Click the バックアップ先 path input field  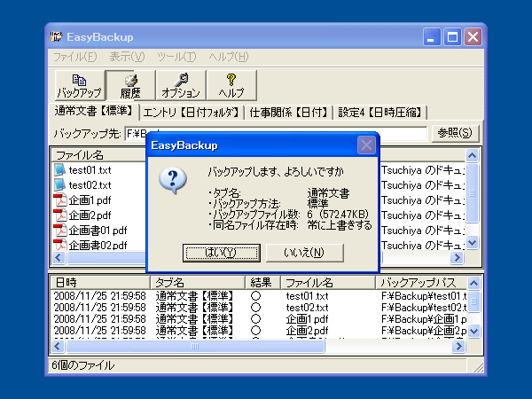(276, 134)
